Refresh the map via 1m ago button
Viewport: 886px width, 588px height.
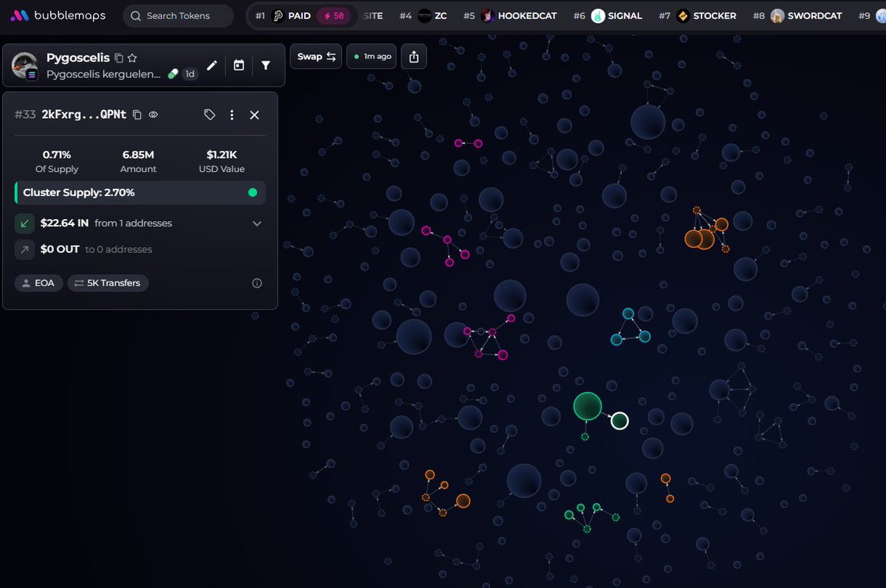pos(371,57)
